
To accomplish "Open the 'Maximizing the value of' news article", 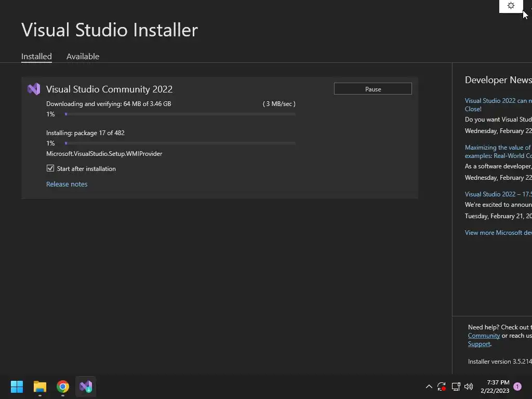I will click(x=498, y=152).
